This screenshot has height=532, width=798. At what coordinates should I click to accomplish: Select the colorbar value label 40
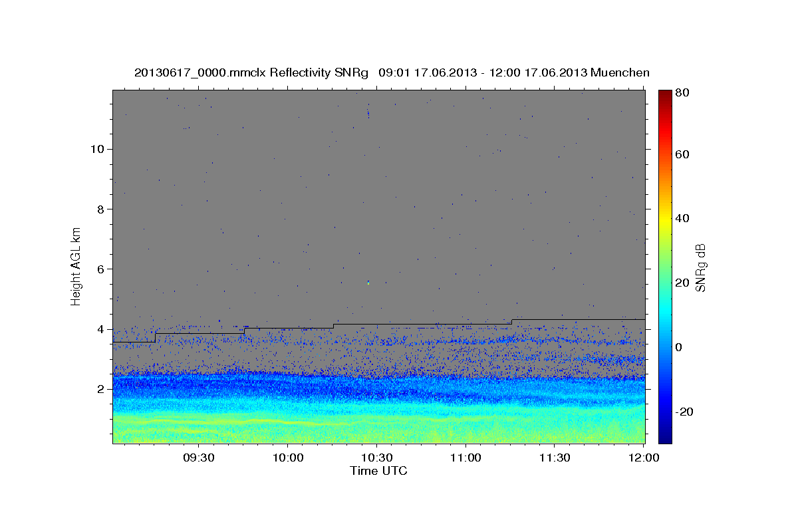tap(683, 218)
